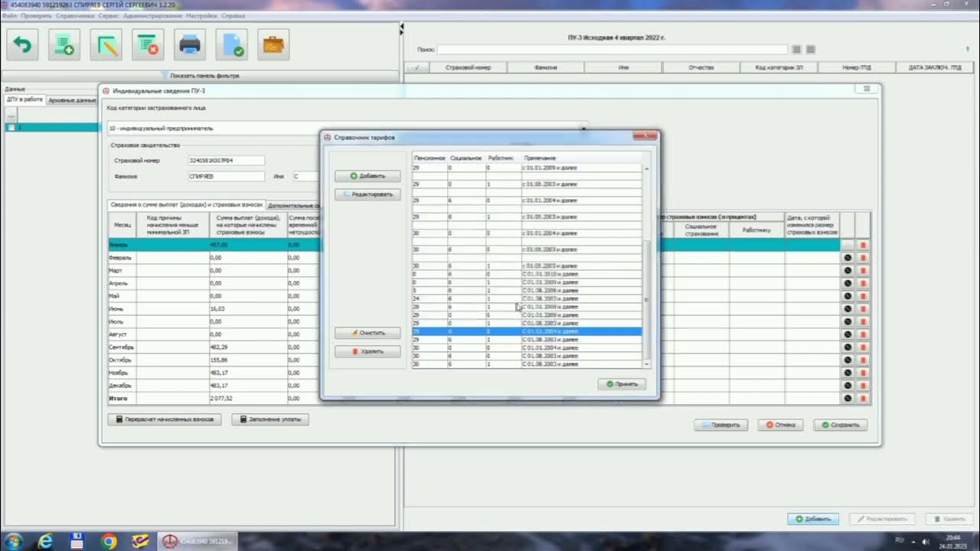Delete tariff in the Август row
This screenshot has width=980, height=551.
(x=863, y=334)
